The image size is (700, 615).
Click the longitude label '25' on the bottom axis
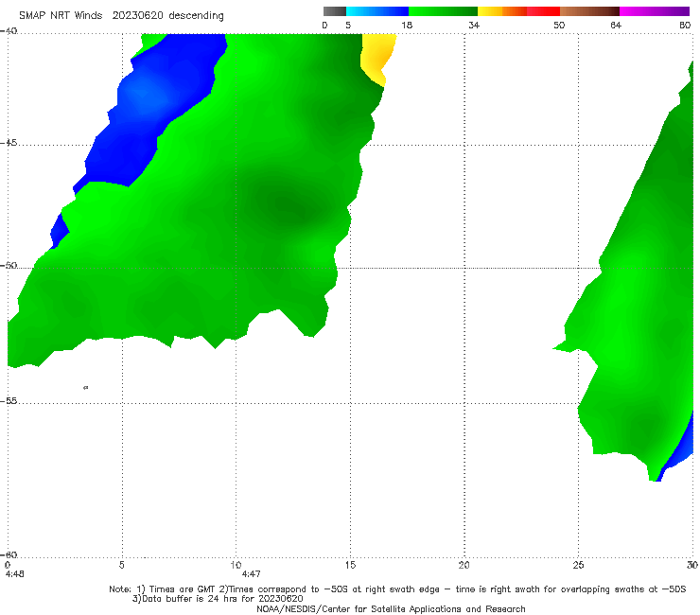point(578,565)
